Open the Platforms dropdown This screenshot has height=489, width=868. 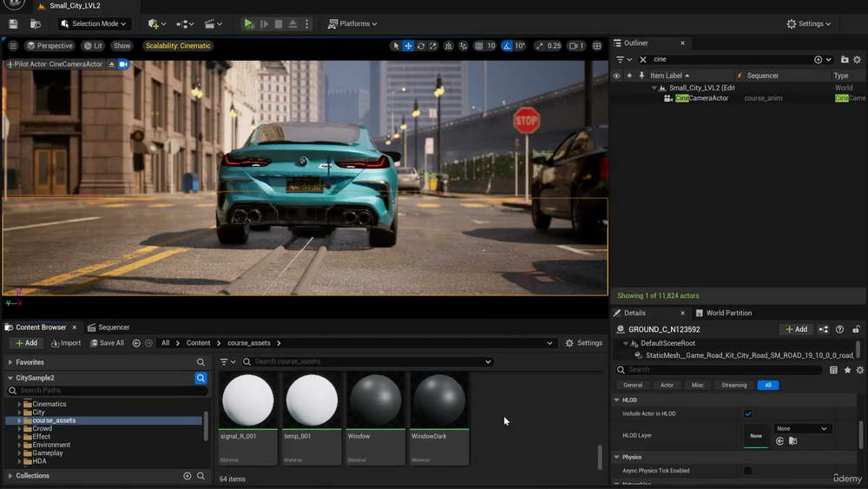click(352, 23)
